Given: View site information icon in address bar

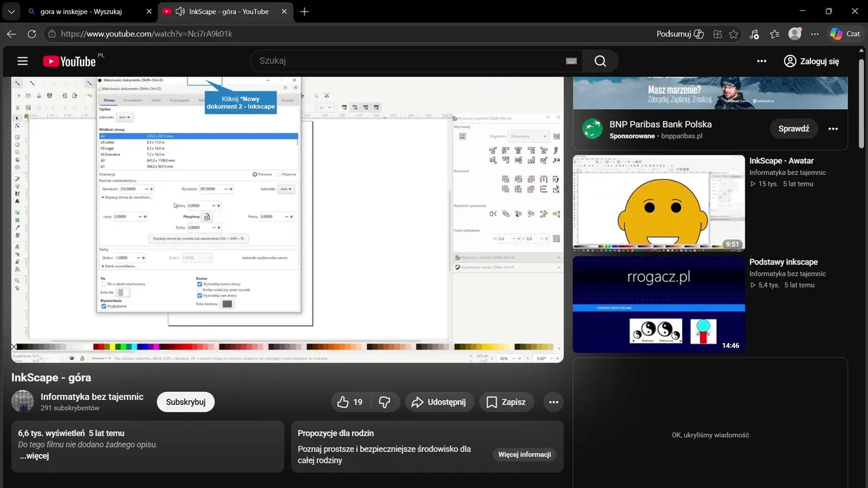Looking at the screenshot, I should tap(52, 34).
